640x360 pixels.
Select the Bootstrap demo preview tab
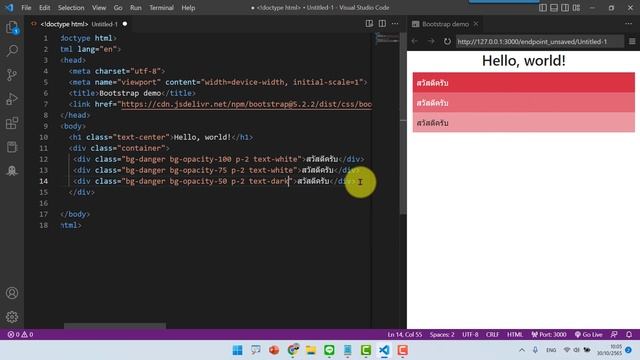[x=445, y=24]
